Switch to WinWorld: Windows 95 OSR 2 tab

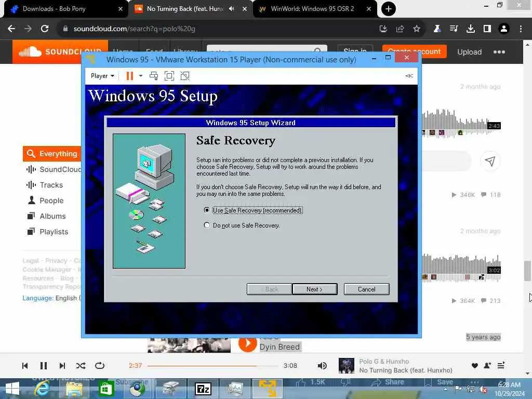[x=312, y=9]
